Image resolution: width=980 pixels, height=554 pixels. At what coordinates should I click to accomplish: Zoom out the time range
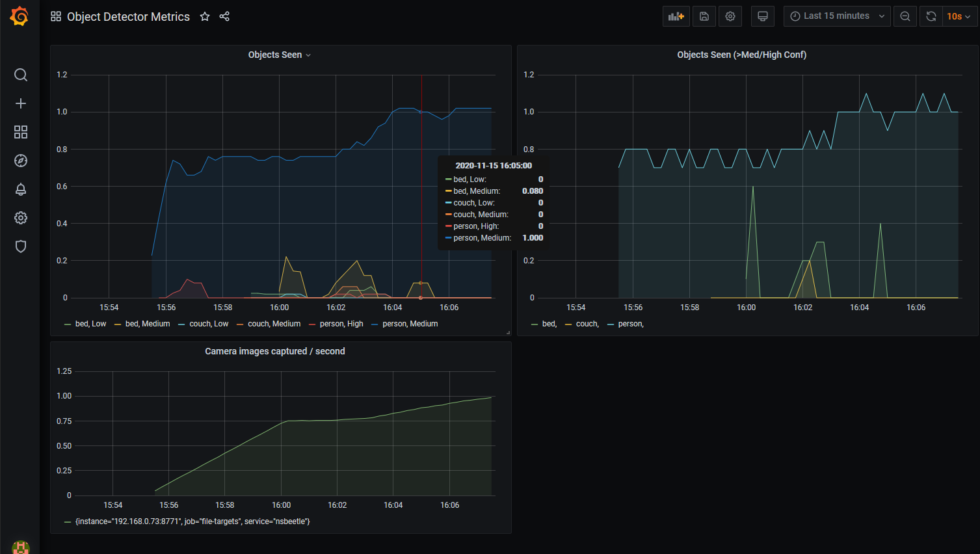905,16
